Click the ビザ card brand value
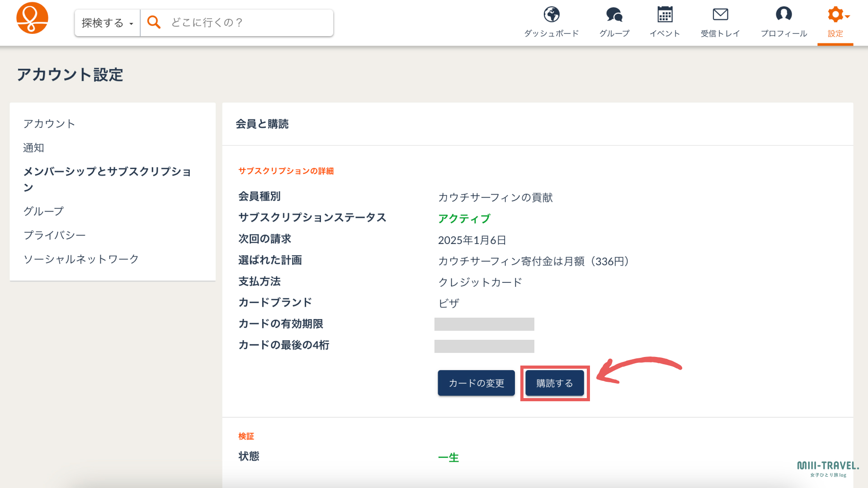 (448, 303)
